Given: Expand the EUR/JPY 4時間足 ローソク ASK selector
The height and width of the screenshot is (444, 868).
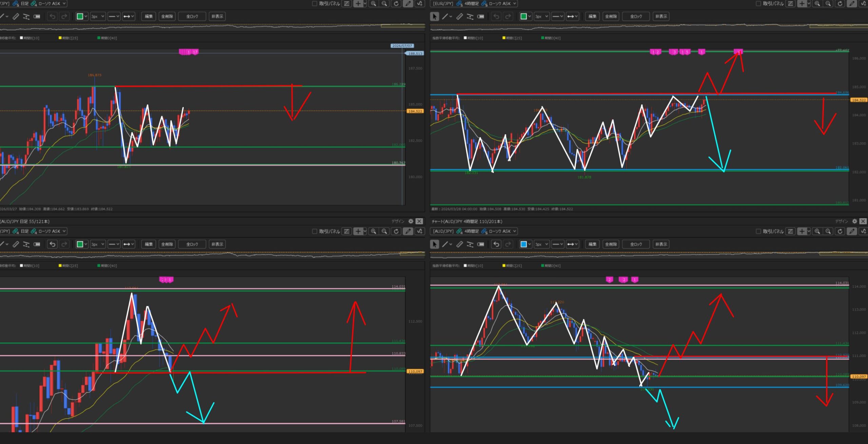Looking at the screenshot, I should click(x=515, y=4).
